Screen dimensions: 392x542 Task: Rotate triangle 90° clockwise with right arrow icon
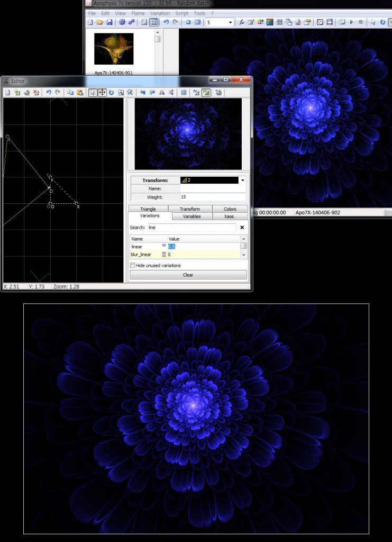click(152, 92)
